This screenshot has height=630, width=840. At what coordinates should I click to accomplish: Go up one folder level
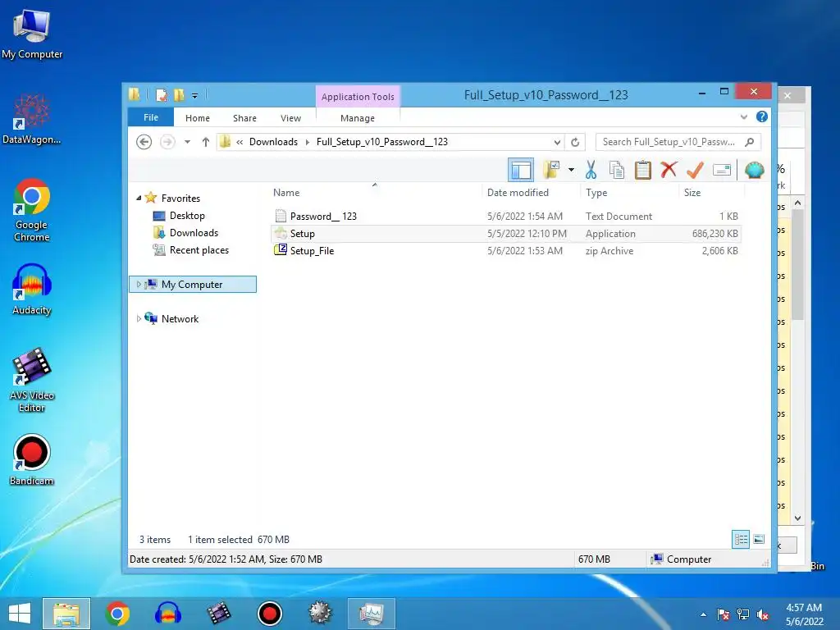tap(206, 142)
